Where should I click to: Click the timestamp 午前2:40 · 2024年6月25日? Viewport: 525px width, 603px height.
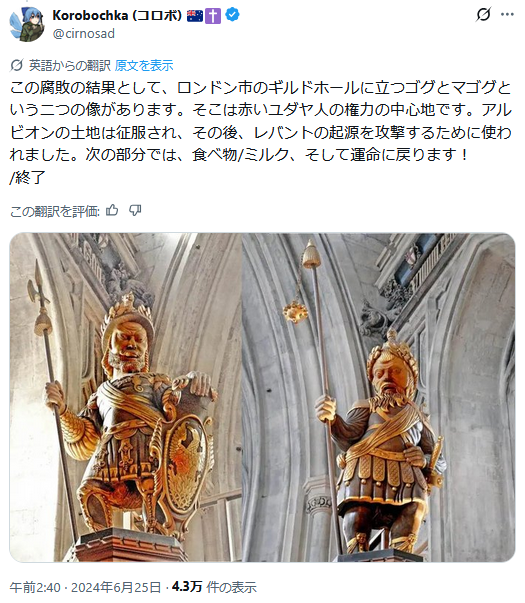(x=85, y=587)
